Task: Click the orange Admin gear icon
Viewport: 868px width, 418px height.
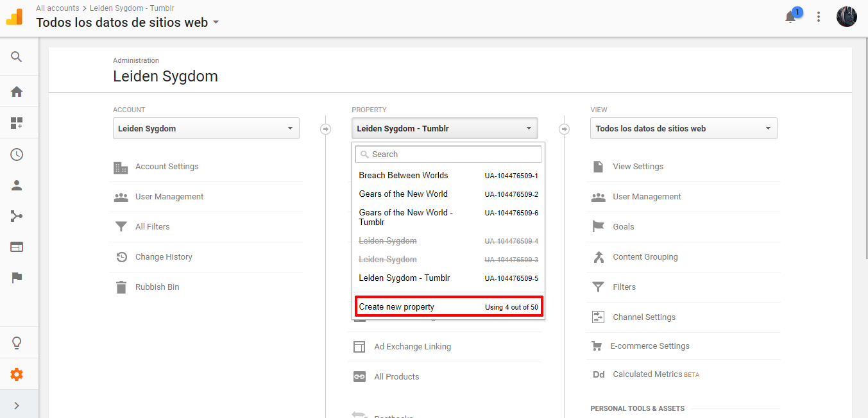Action: 17,374
